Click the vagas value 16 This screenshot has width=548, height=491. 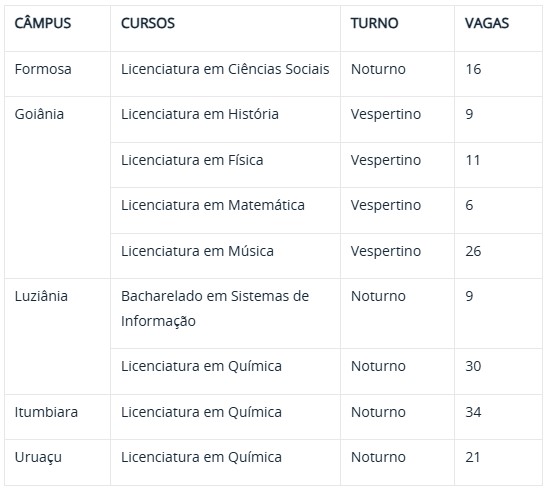(473, 69)
